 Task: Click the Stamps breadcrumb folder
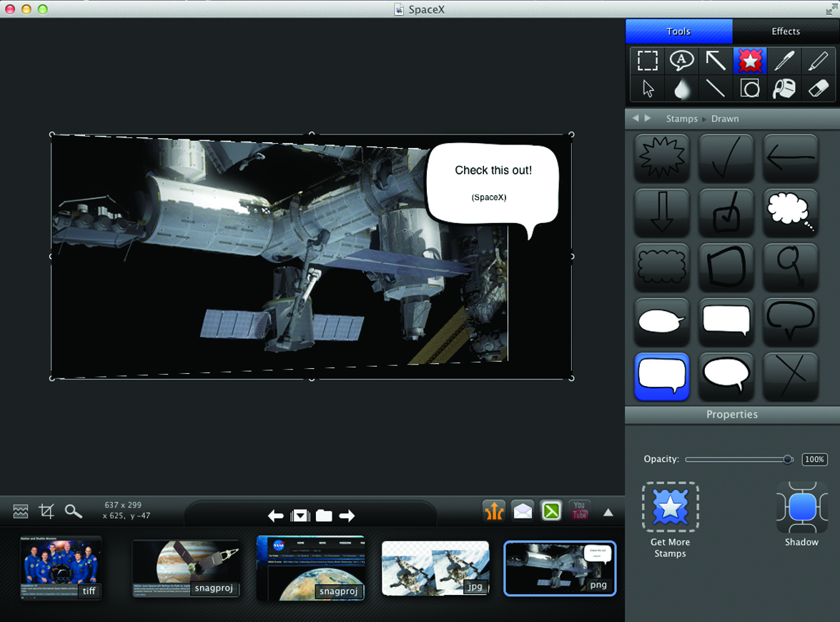681,119
